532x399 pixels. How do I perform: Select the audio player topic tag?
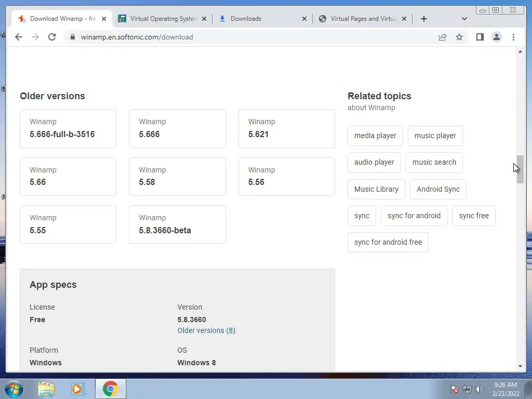click(374, 162)
